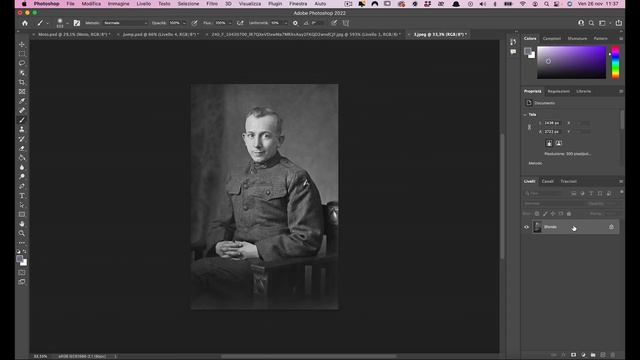Toggle width-height link in Properties

pyautogui.click(x=529, y=127)
